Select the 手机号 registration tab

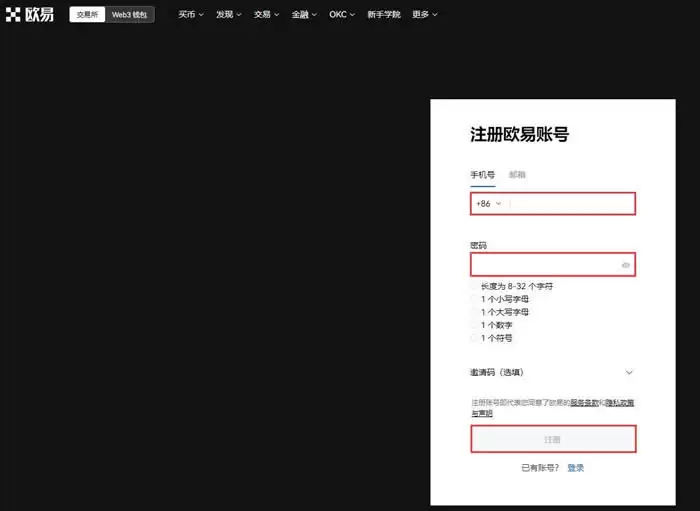pyautogui.click(x=483, y=175)
